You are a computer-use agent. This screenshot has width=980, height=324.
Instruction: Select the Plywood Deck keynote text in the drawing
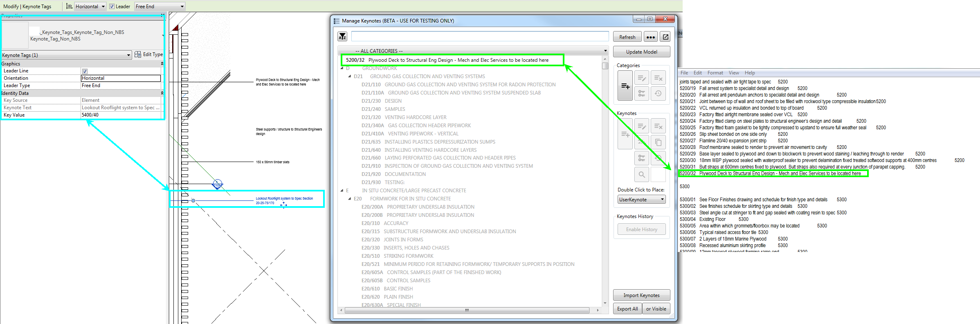pos(288,82)
